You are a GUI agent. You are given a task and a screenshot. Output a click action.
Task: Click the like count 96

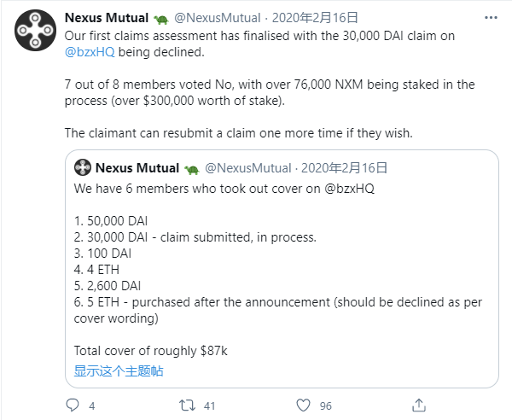[x=325, y=405]
